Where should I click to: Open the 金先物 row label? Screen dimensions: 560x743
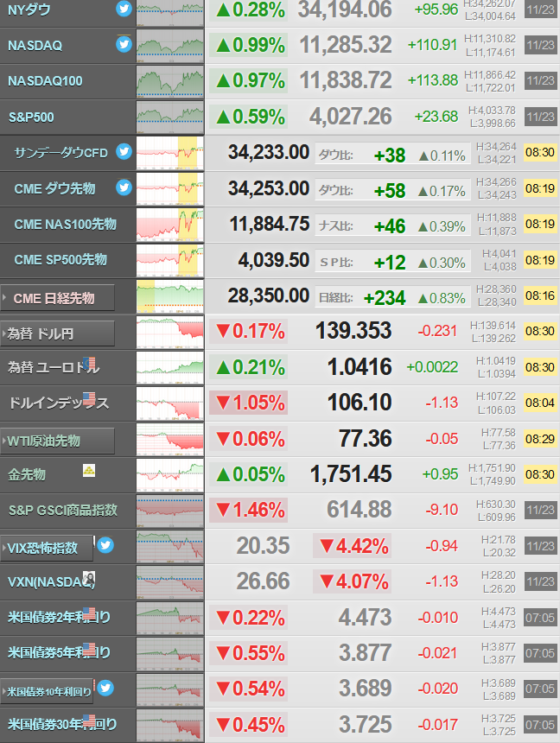(27, 474)
